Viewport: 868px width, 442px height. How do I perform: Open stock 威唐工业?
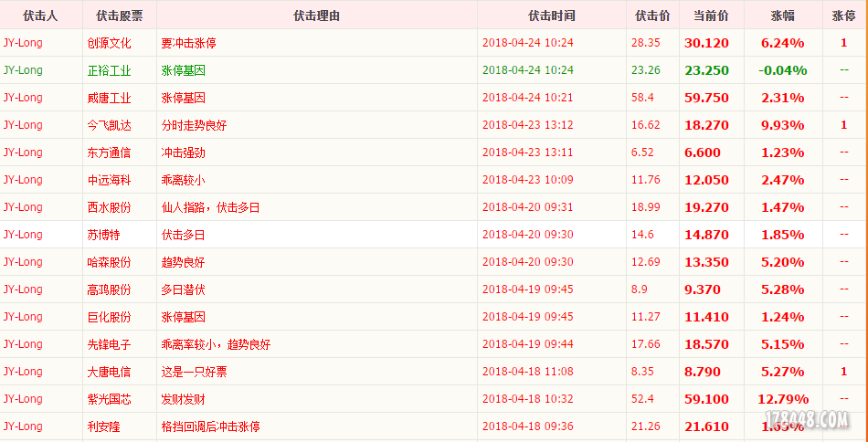click(109, 98)
